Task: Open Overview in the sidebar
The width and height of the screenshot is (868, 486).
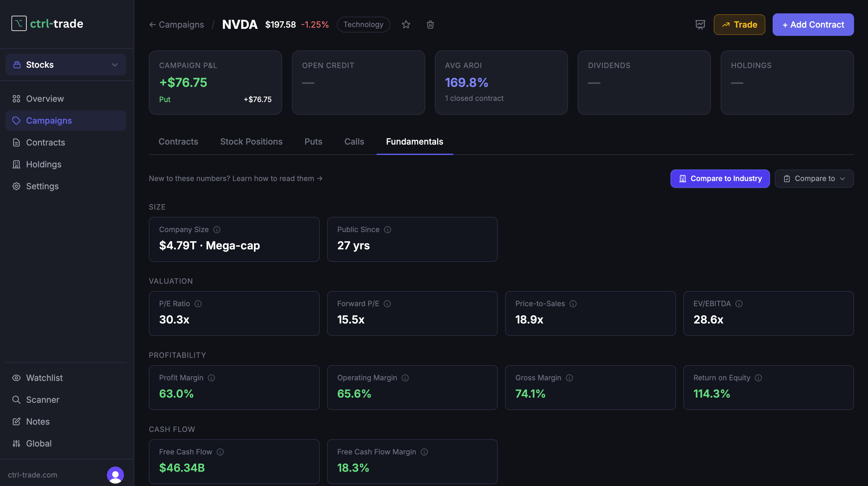Action: click(x=66, y=99)
